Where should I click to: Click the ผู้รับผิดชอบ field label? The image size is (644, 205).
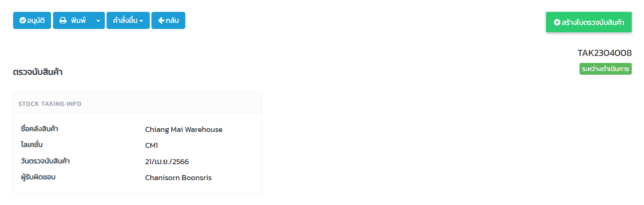pyautogui.click(x=38, y=177)
